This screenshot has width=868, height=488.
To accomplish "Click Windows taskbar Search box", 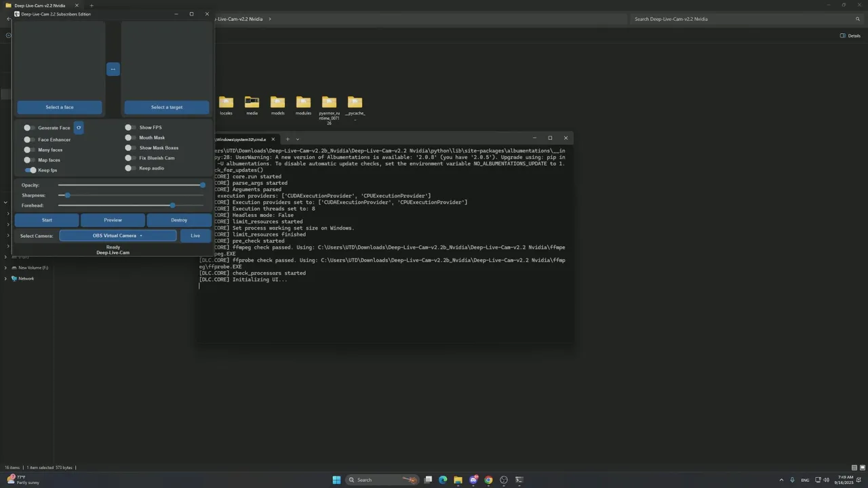I will [382, 480].
